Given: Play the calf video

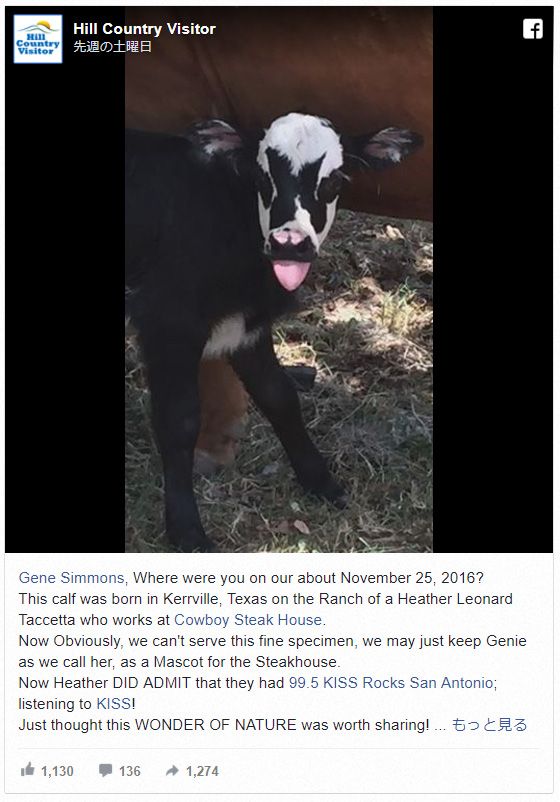Looking at the screenshot, I should 279,279.
